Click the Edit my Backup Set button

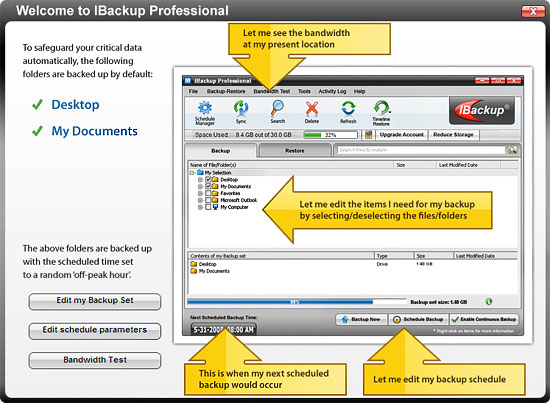tap(95, 301)
